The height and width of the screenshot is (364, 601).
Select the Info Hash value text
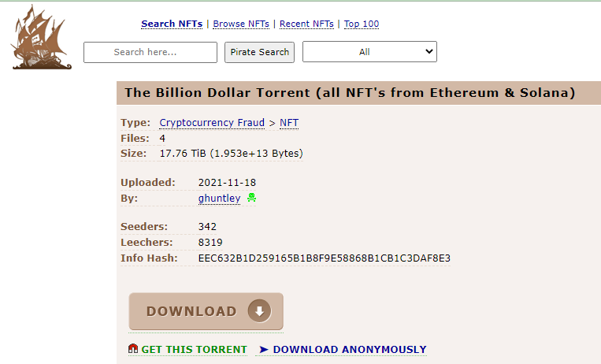325,258
